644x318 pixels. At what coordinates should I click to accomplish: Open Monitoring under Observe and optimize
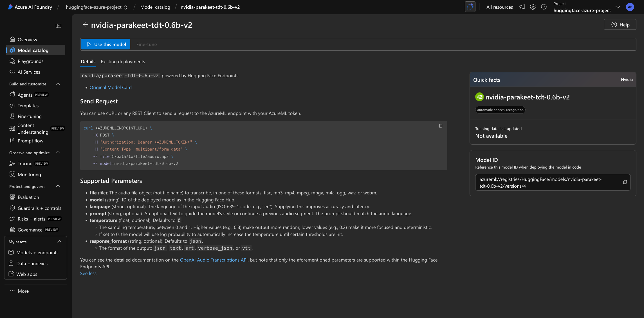[x=29, y=174]
